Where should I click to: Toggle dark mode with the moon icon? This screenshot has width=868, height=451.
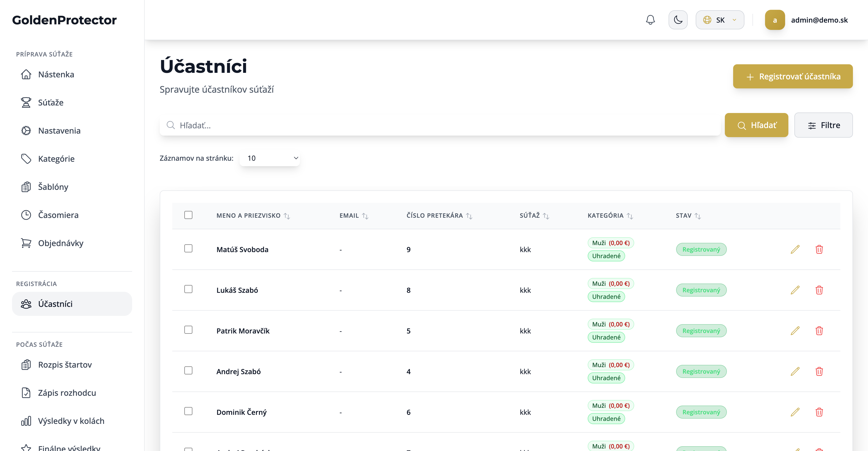[678, 20]
